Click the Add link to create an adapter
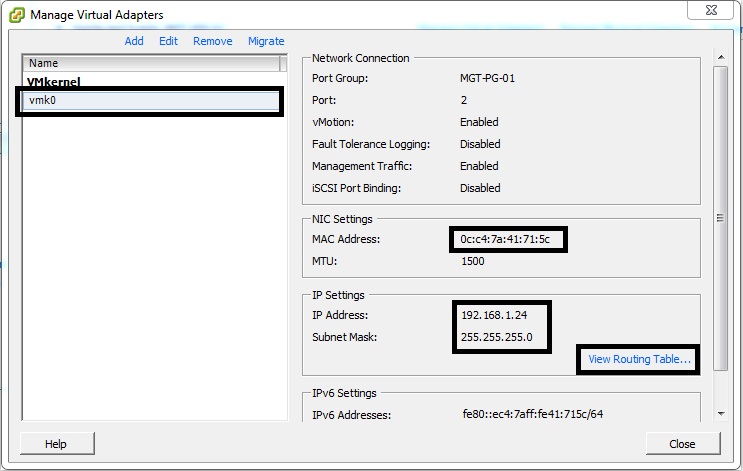Image resolution: width=743 pixels, height=471 pixels. (x=134, y=41)
